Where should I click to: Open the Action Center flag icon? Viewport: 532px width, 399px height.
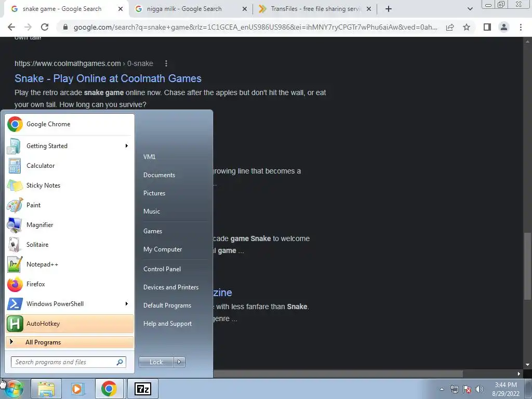(467, 389)
